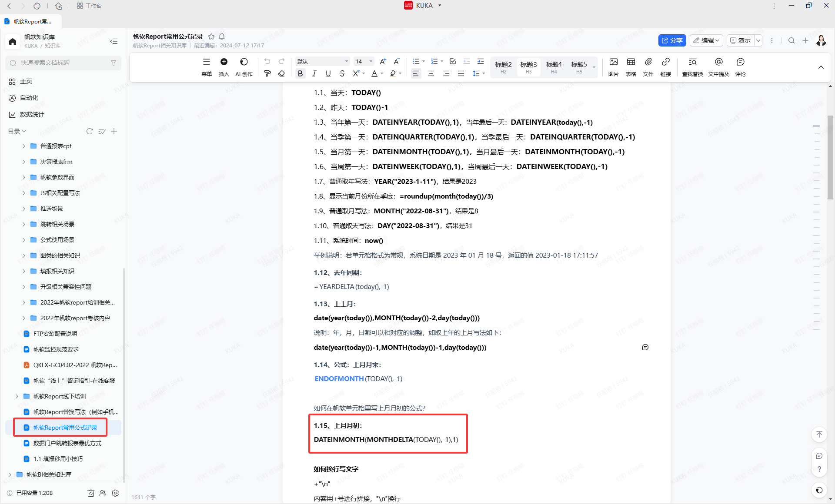Image resolution: width=835 pixels, height=504 pixels.
Task: Open the 编辑 mode dropdown
Action: 707,40
